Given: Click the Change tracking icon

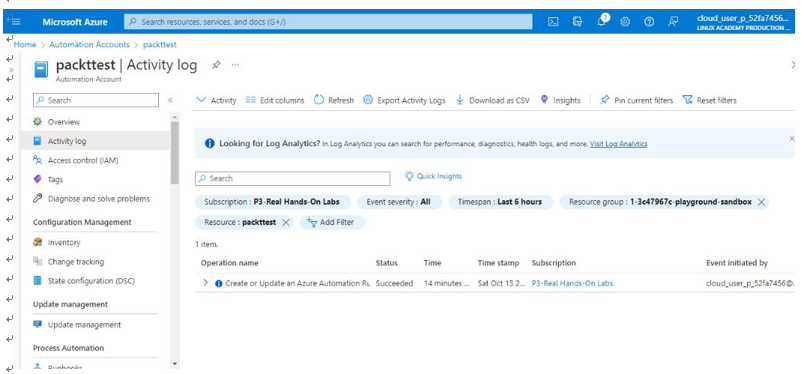Looking at the screenshot, I should (x=37, y=261).
